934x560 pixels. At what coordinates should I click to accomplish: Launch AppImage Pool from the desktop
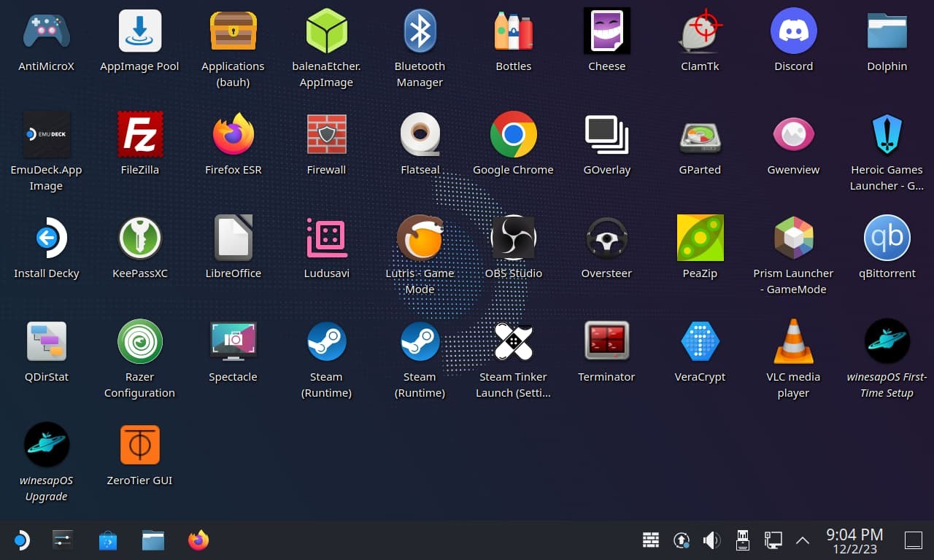140,31
